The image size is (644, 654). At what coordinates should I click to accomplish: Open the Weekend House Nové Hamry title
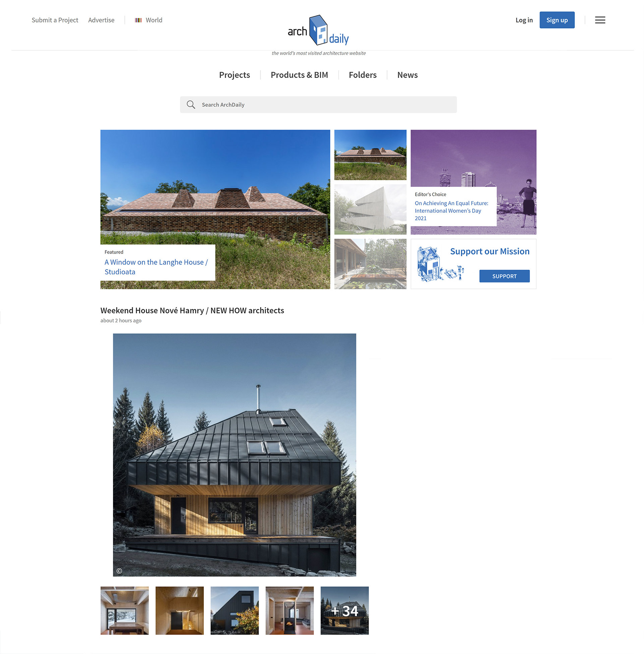click(x=192, y=310)
